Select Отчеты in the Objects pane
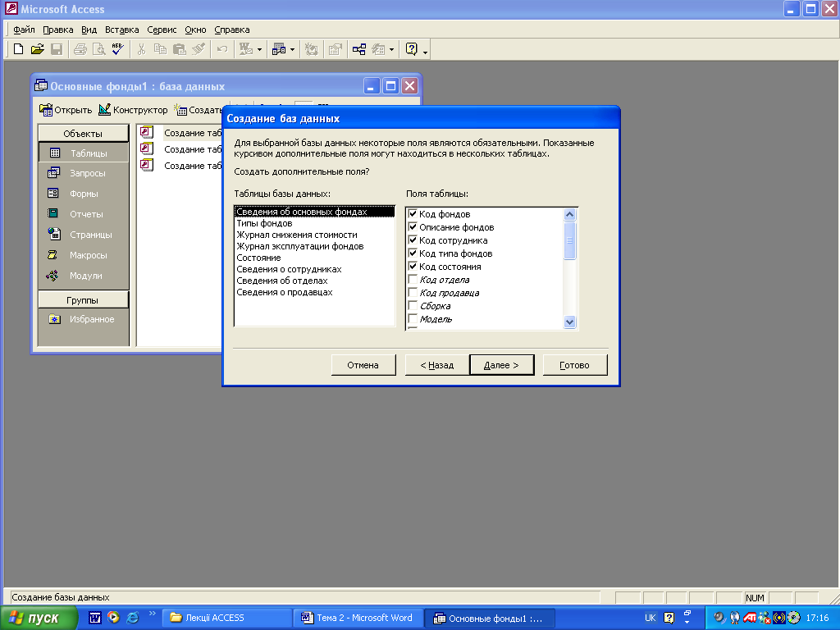 84,214
